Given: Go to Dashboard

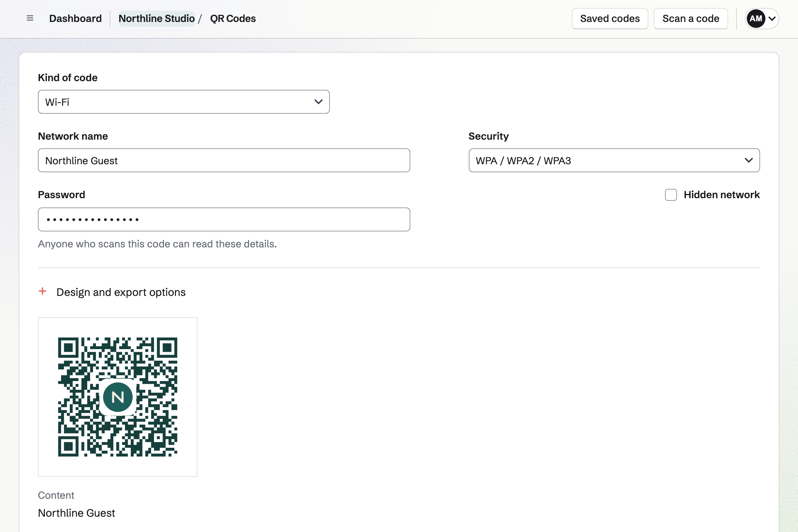Looking at the screenshot, I should pyautogui.click(x=75, y=18).
